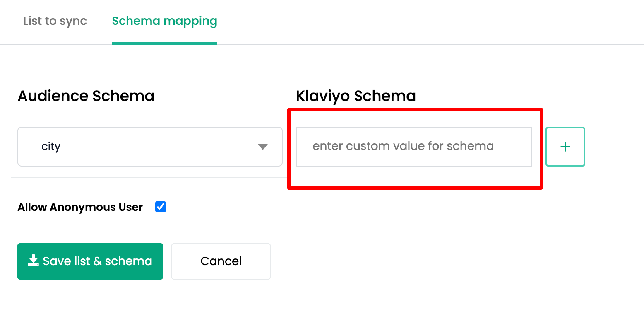644x314 pixels.
Task: Click the dropdown arrow beside city
Action: point(262,147)
